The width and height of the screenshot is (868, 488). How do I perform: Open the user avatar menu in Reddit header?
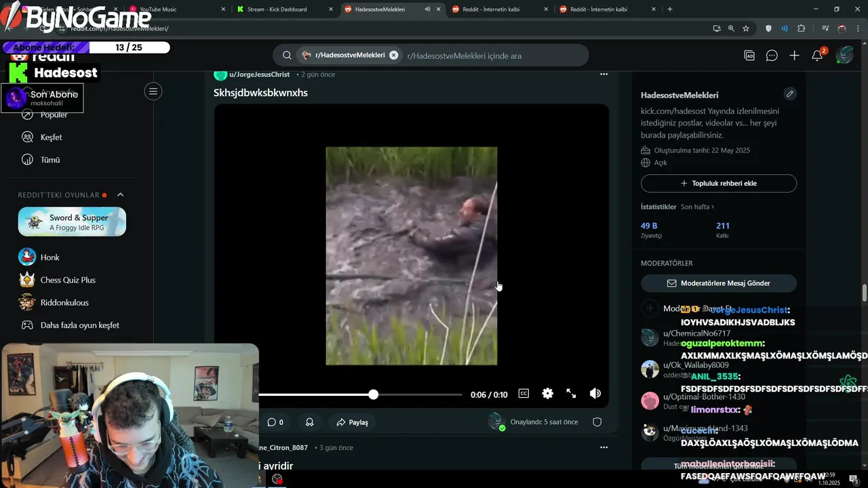[x=844, y=56]
